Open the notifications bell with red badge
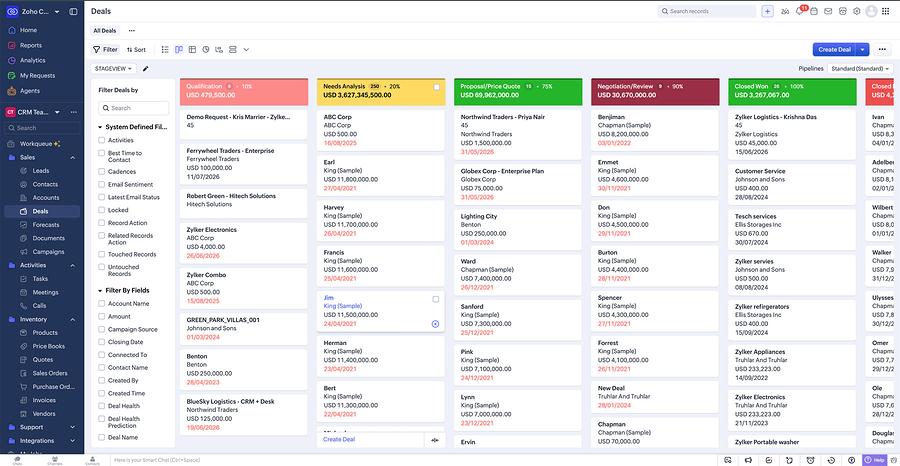The width and height of the screenshot is (900, 466). (800, 11)
